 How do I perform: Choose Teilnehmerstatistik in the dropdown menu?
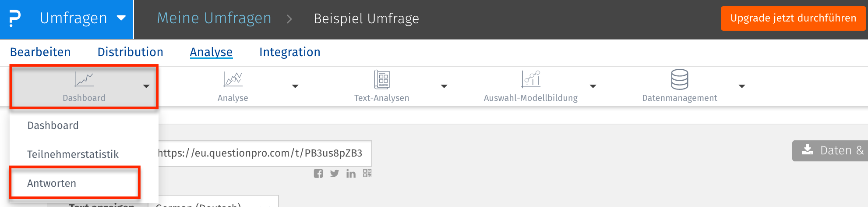click(x=73, y=154)
